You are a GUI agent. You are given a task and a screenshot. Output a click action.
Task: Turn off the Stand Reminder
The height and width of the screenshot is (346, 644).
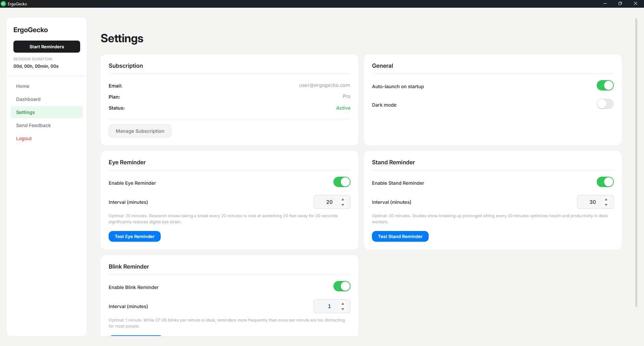605,182
